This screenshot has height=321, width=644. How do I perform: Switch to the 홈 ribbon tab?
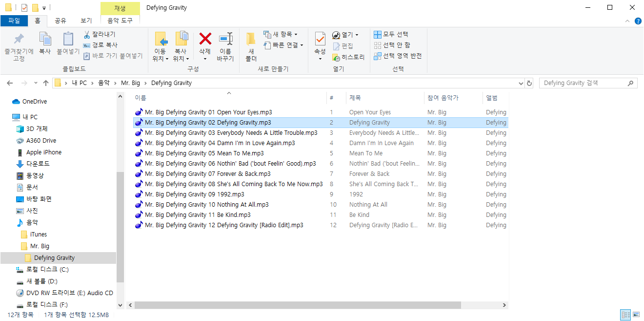37,21
